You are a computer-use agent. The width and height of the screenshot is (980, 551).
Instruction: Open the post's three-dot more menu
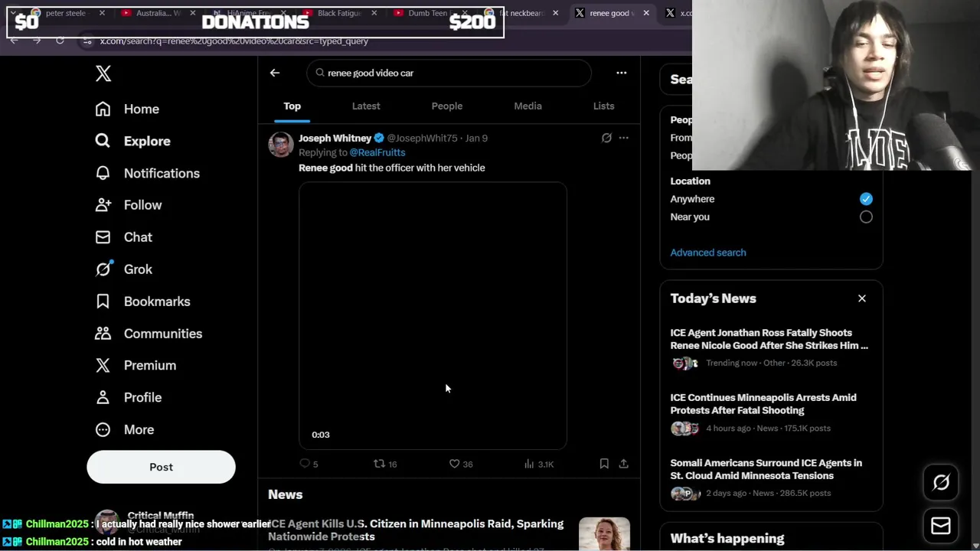[x=624, y=138]
